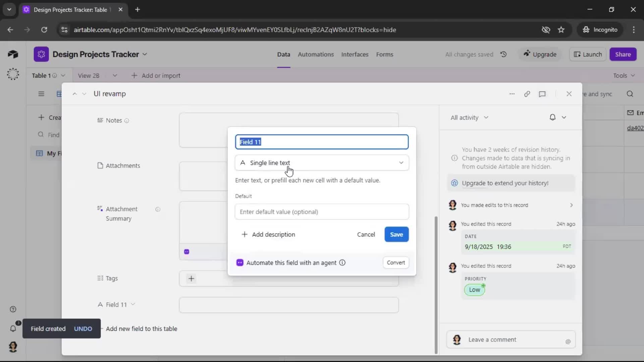Viewport: 644px width, 362px height.
Task: Click Add new field to this table
Action: click(141, 329)
